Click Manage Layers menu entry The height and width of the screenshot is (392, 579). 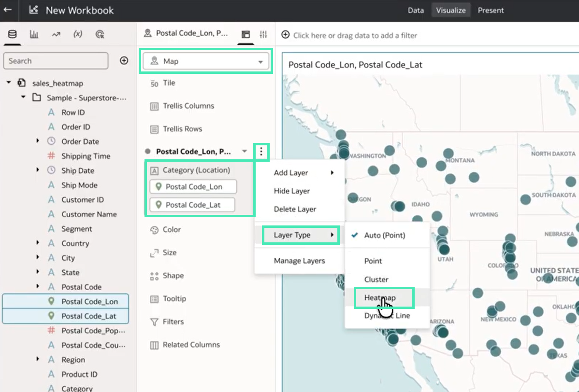click(299, 261)
